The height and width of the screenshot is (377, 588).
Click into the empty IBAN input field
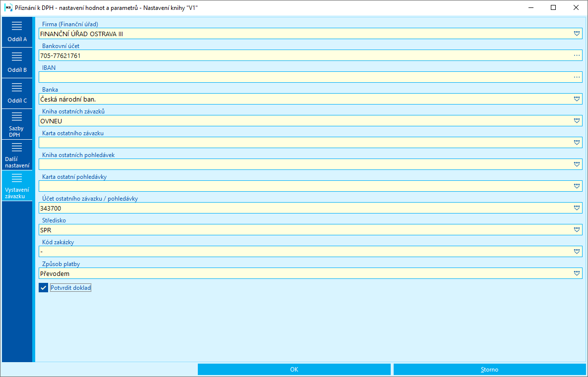coord(305,77)
